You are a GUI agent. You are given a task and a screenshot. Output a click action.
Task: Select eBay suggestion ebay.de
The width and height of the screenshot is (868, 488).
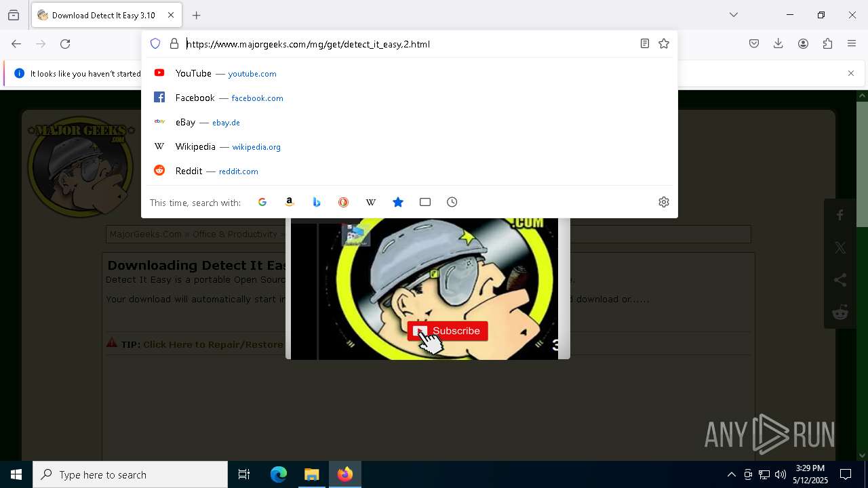410,122
